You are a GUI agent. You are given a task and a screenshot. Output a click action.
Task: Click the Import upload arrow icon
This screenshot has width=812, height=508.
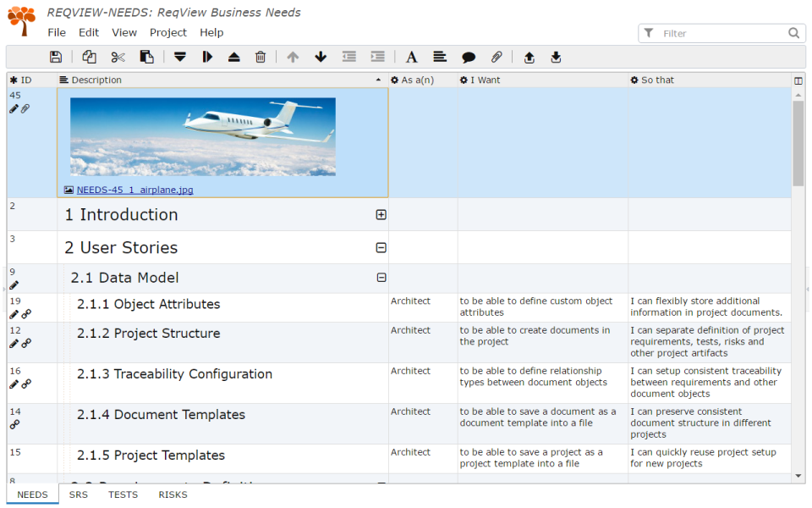[x=529, y=57]
